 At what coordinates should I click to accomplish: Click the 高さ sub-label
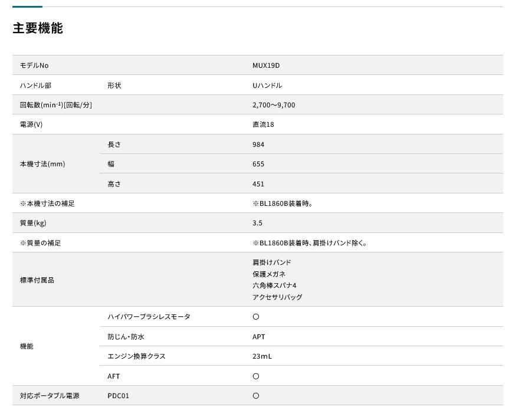coord(114,184)
